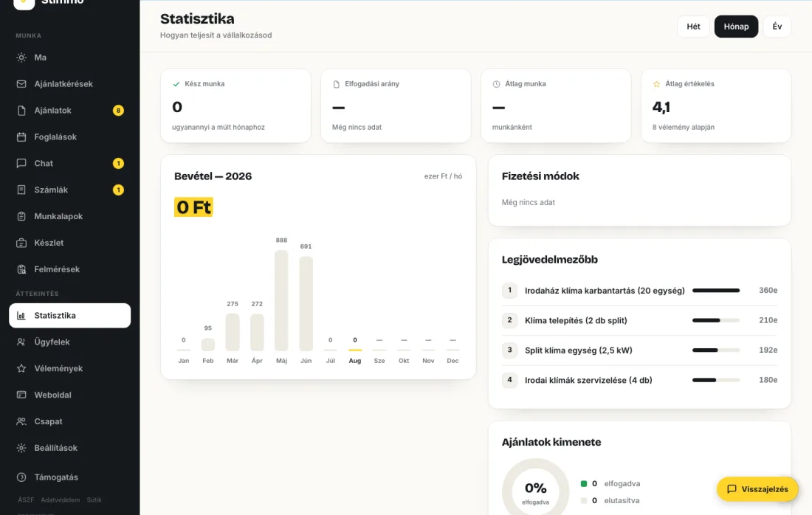Click the Ápr revenue bar labeled 272

pos(257,332)
